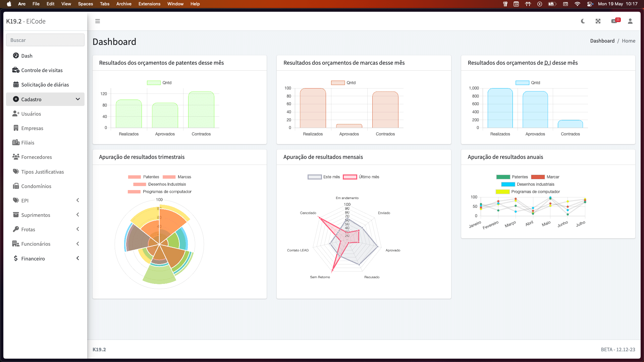Screen dimensions: 644x362
Task: Click the Solicitação de diárias calendar icon
Action: (x=16, y=84)
